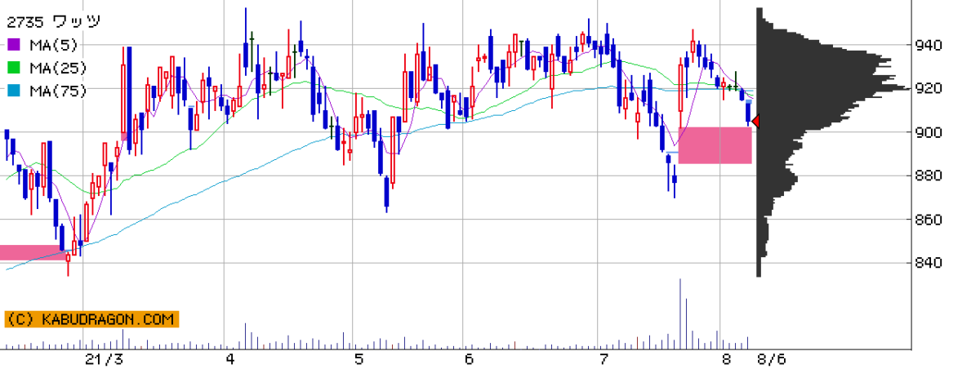
Task: Click the month 6 date axis label
Action: (469, 358)
